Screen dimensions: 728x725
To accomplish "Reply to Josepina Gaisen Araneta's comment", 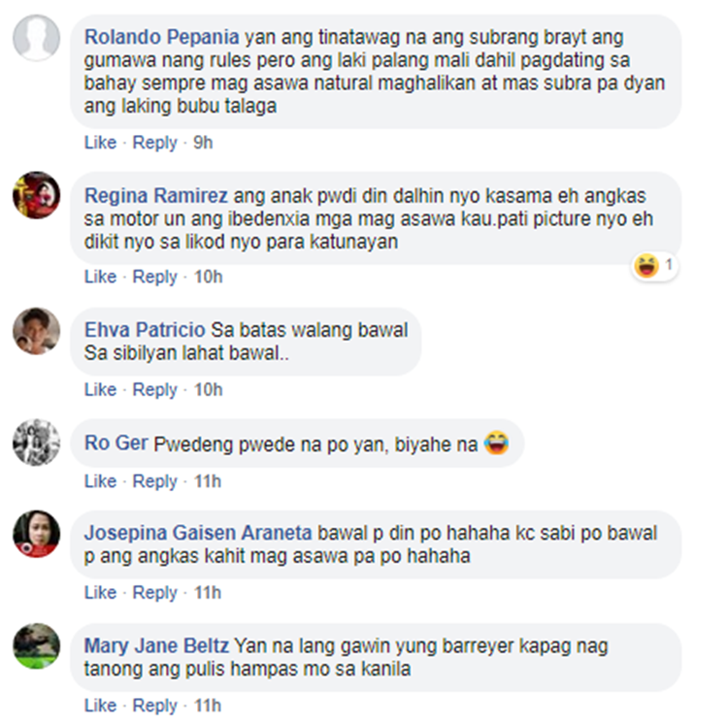I will point(155,592).
